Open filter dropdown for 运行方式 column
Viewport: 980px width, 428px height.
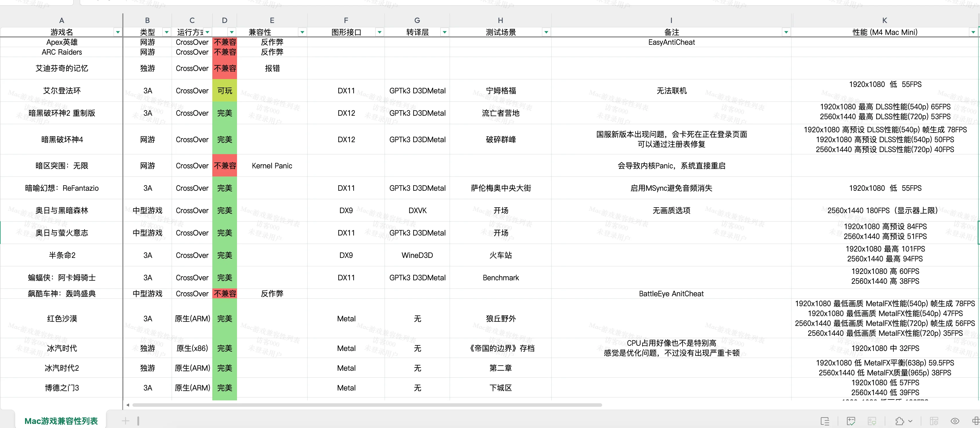click(x=207, y=32)
